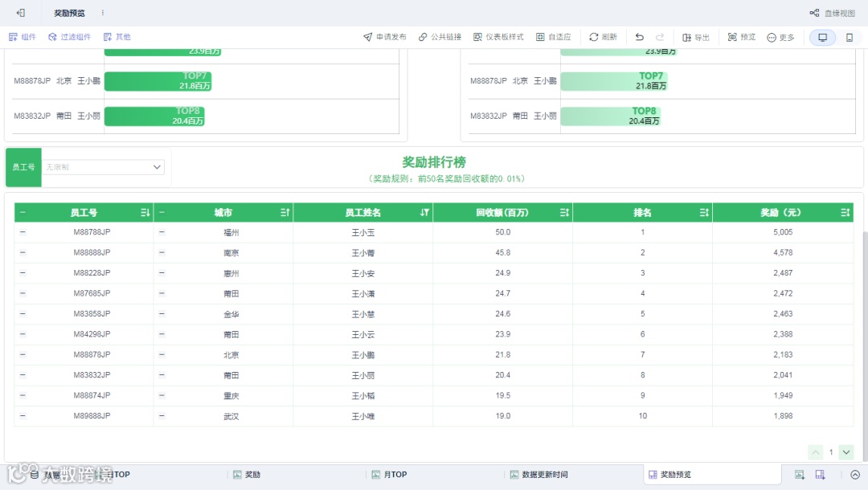Click the 自适应 auto-fit option
Image resolution: width=868 pixels, height=490 pixels.
[x=553, y=37]
